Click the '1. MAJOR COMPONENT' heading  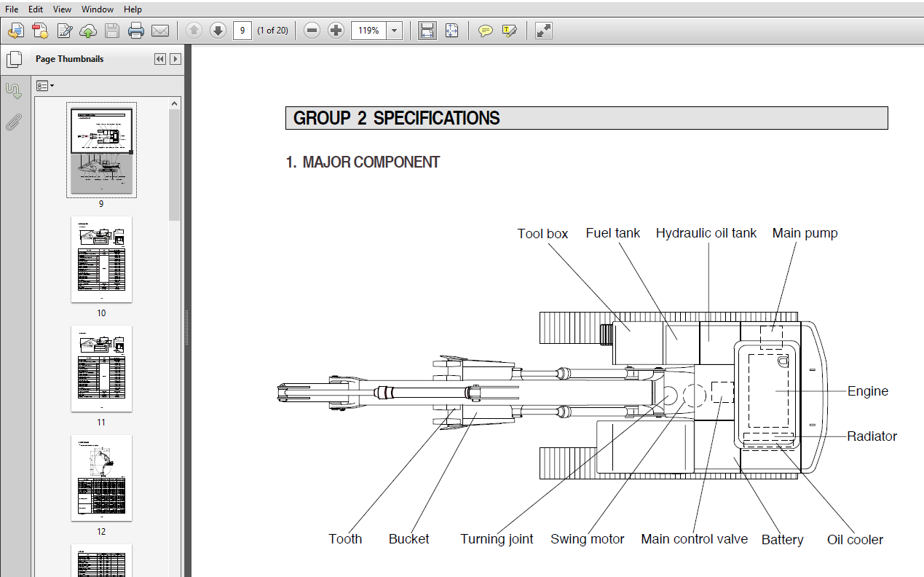363,162
